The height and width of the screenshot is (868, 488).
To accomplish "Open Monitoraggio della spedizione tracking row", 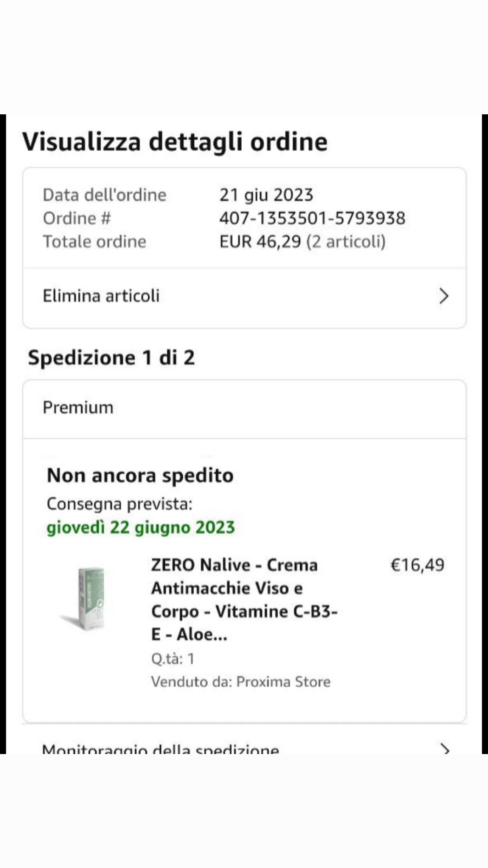I will click(x=160, y=750).
